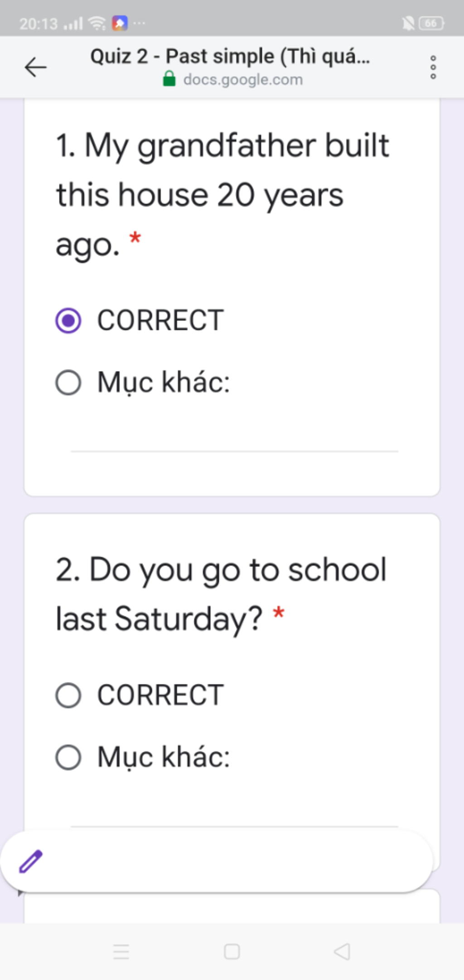Image resolution: width=464 pixels, height=980 pixels.
Task: Tap the green secure lock icon
Action: (169, 79)
